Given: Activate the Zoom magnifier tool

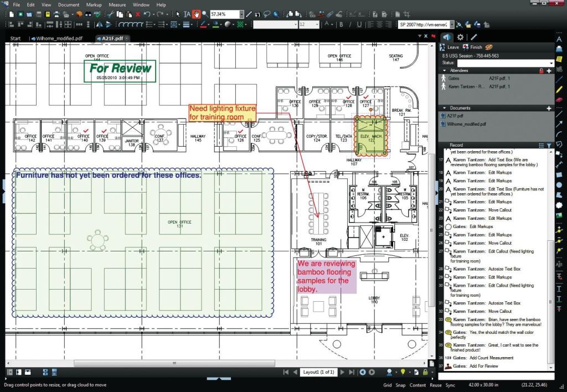Looking at the screenshot, I should coord(204,13).
